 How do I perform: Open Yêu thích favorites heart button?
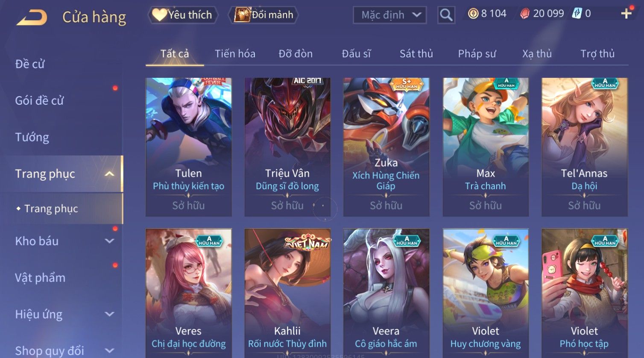click(x=183, y=15)
